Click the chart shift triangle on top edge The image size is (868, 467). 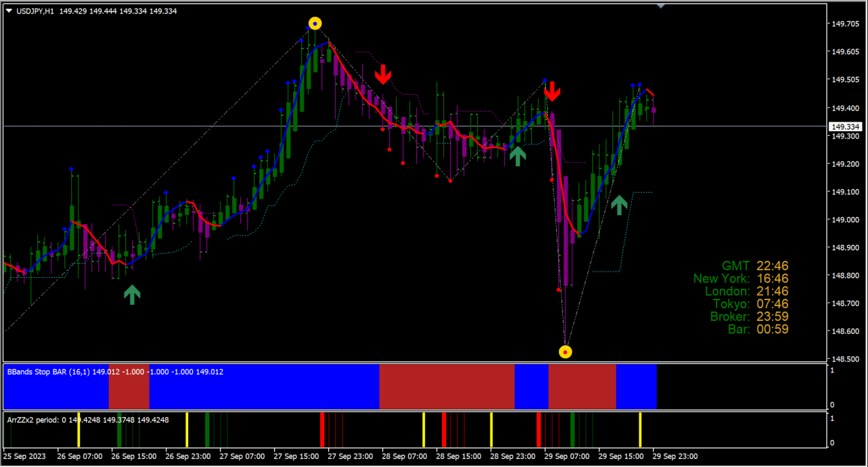pos(661,5)
